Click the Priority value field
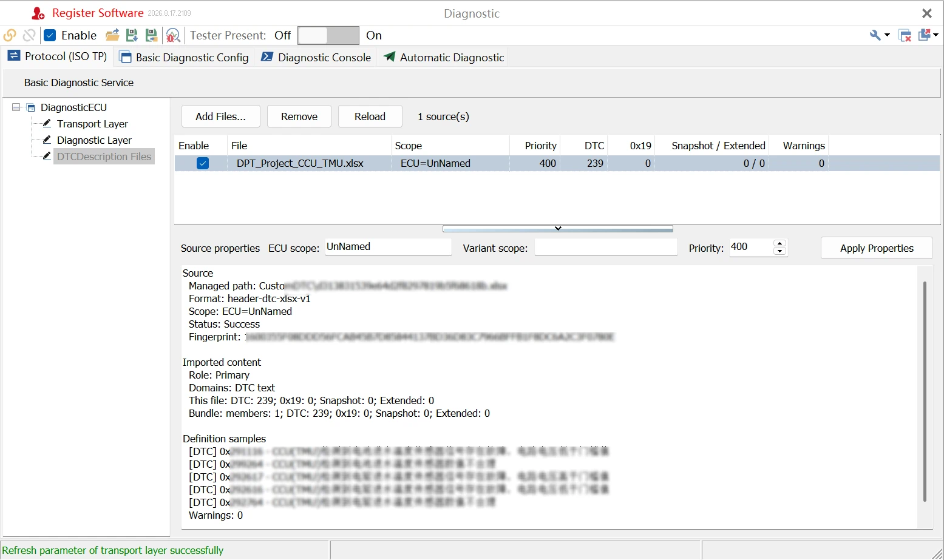The image size is (944, 560). (x=752, y=247)
